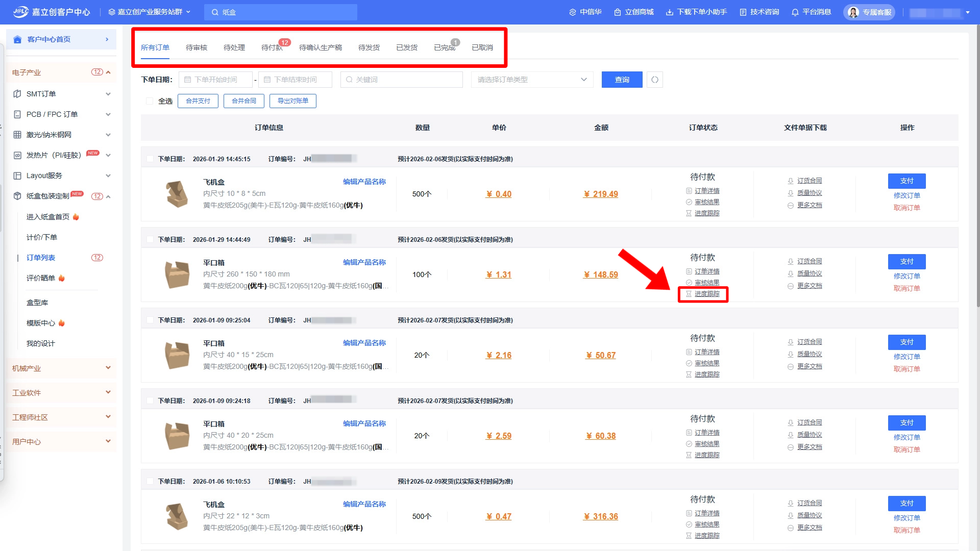Click the 查询 button
The image size is (980, 551).
pos(622,80)
